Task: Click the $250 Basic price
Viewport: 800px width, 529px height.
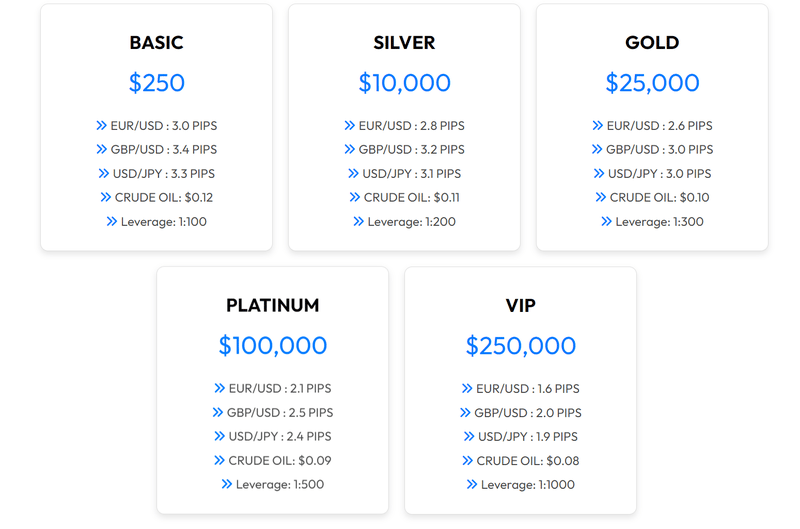Action: click(x=156, y=83)
